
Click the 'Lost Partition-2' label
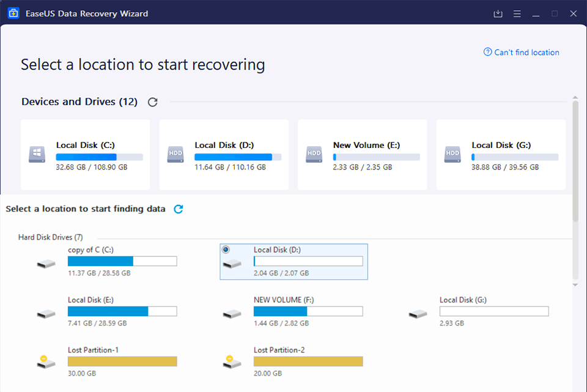tap(279, 350)
